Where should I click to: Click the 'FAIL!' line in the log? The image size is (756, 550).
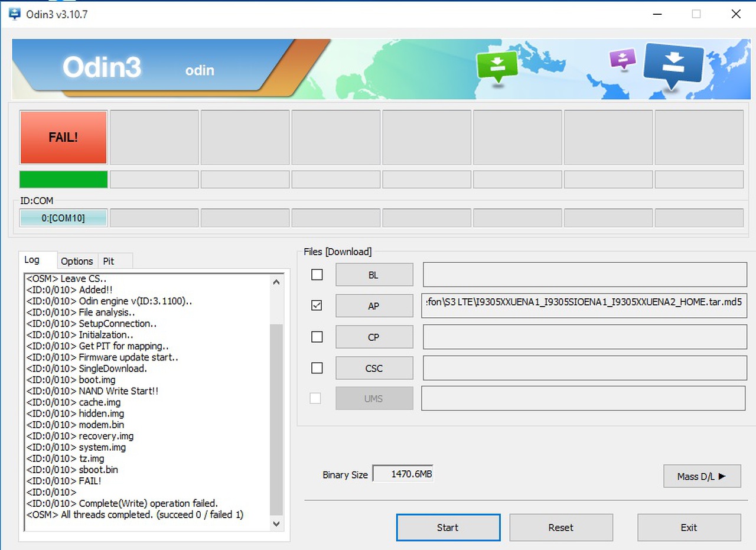(64, 481)
